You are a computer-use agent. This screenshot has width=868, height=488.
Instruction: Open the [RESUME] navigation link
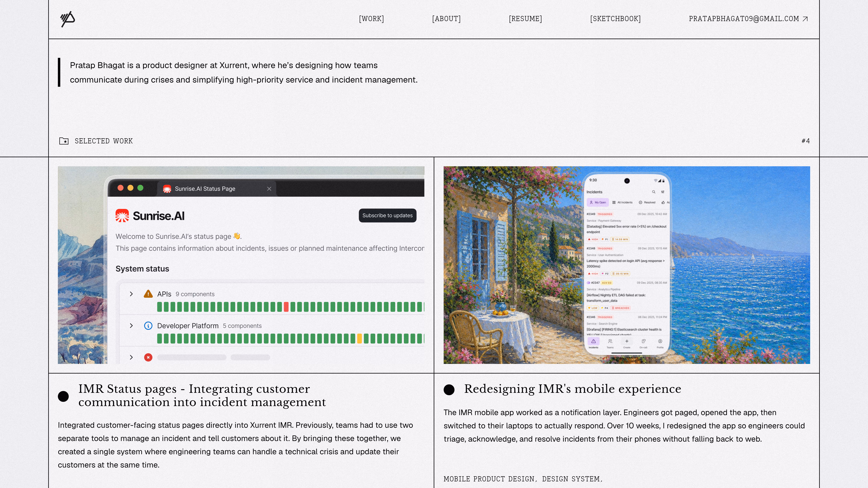(x=525, y=19)
